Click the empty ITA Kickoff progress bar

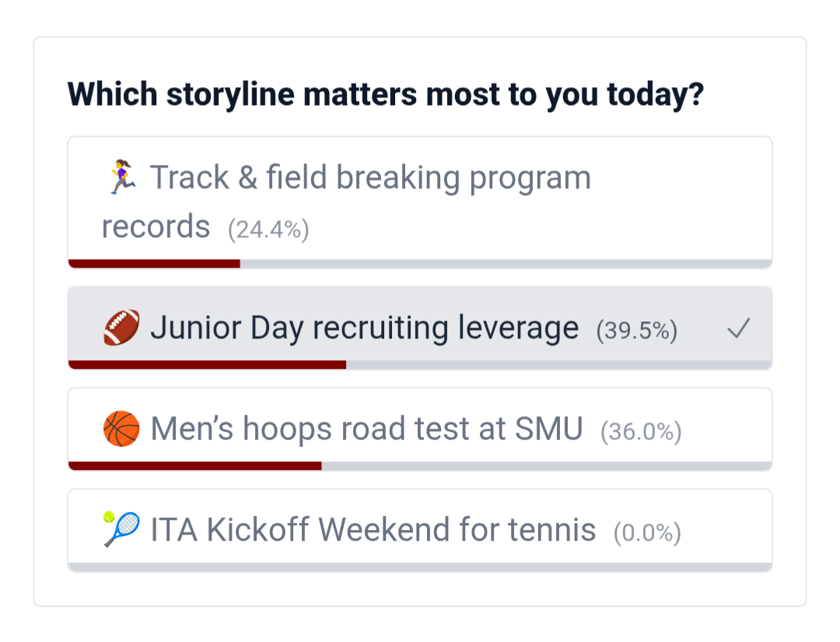(x=420, y=567)
